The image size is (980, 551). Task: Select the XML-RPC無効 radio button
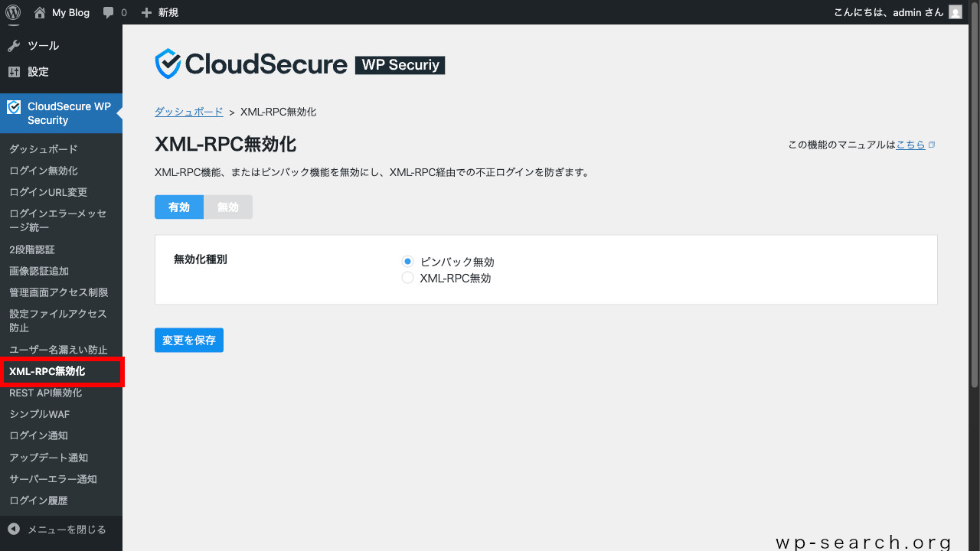tap(407, 278)
